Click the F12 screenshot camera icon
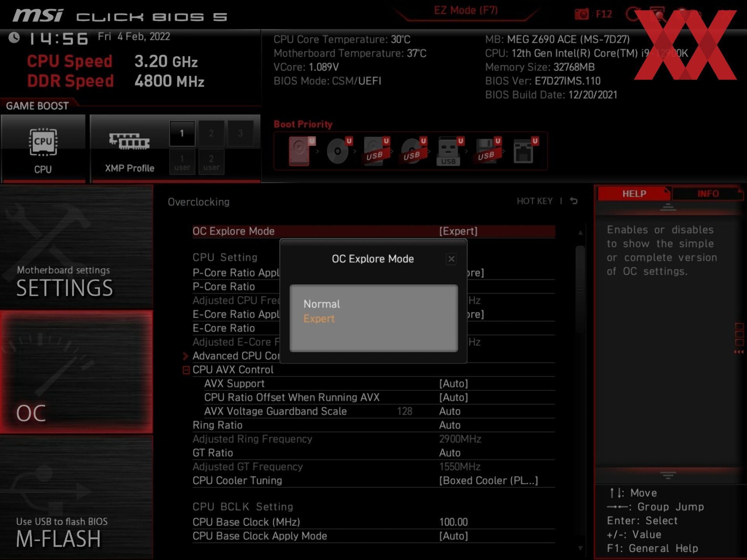Screen dimensions: 747x560 [582, 14]
